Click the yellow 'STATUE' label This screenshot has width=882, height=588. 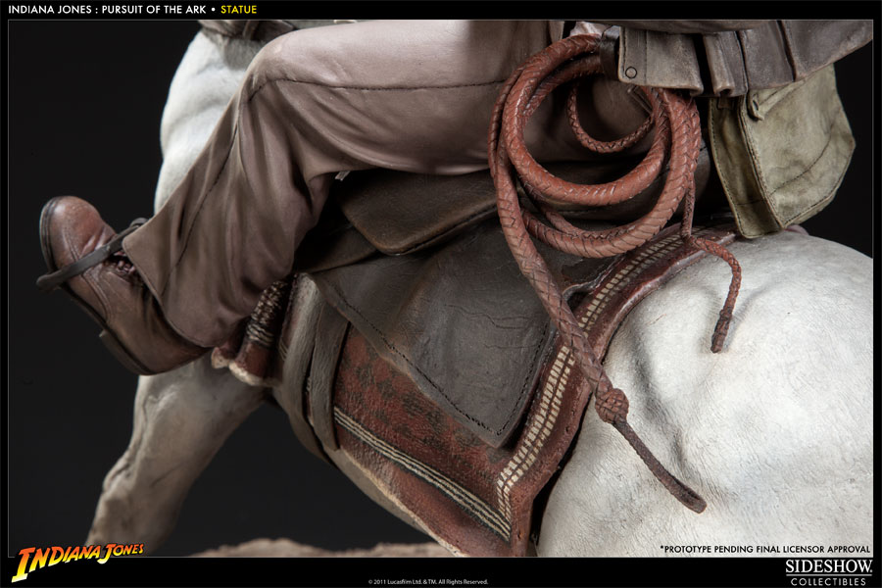pyautogui.click(x=238, y=10)
